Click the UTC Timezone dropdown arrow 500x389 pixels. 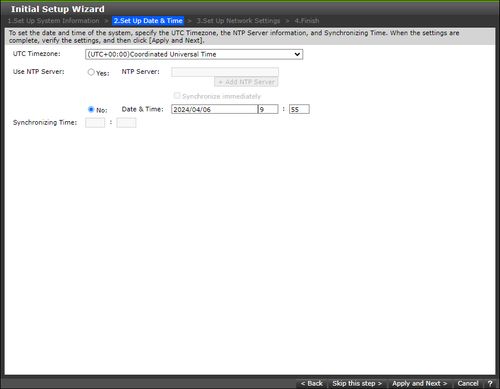297,54
